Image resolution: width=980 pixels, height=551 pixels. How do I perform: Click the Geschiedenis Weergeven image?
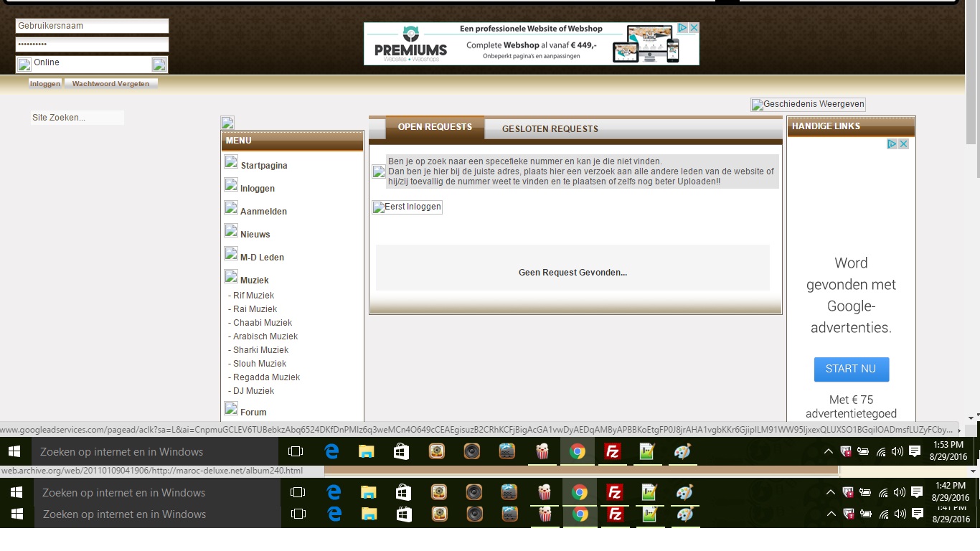coord(808,105)
